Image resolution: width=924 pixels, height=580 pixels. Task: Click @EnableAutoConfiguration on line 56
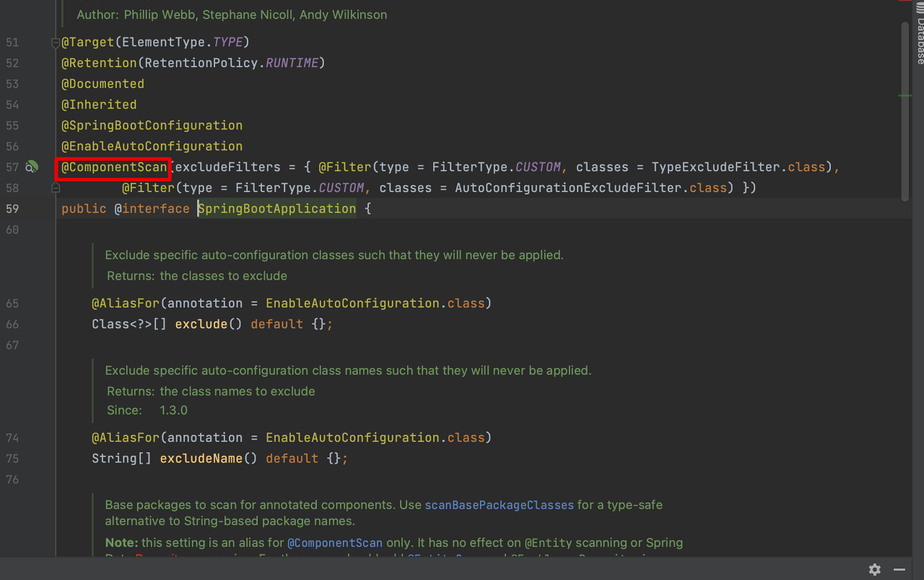click(152, 146)
